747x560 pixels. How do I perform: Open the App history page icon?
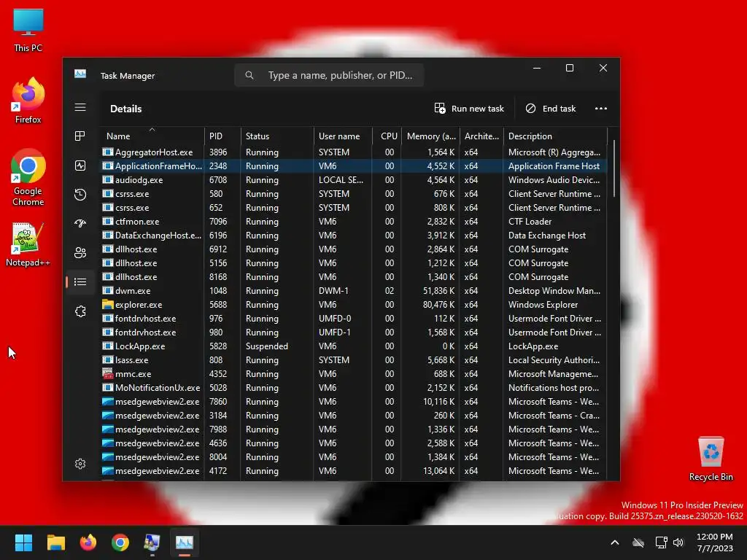click(80, 195)
